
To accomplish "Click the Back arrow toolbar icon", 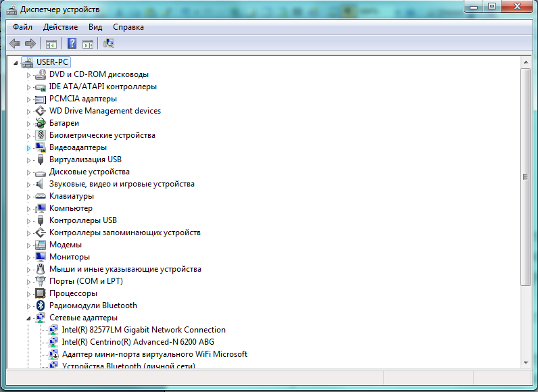I will tap(15, 44).
